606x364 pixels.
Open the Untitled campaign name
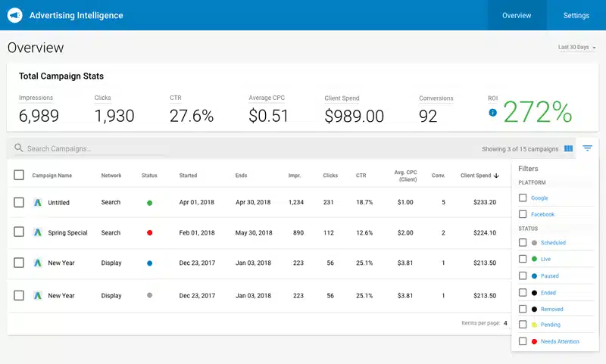(58, 203)
